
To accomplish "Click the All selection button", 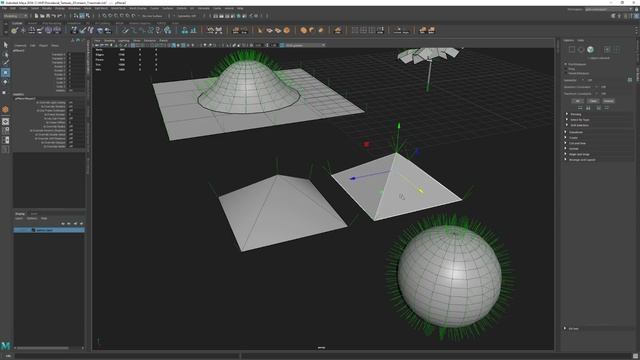I will 577,101.
